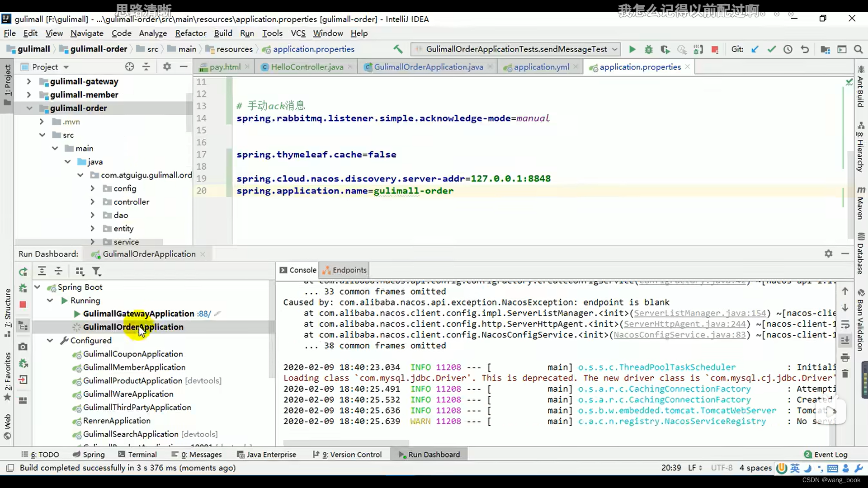Toggle soft-wrap in console
This screenshot has height=488, width=868.
pos(845,324)
